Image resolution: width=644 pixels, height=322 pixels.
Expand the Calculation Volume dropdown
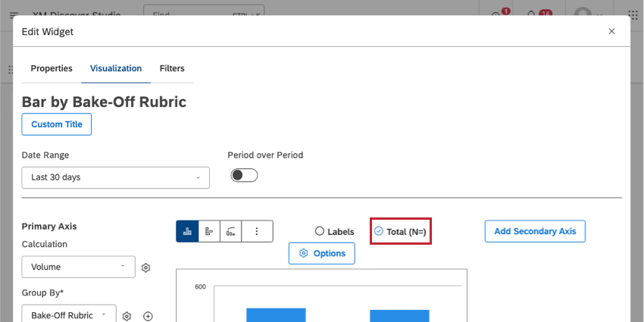coord(78,267)
